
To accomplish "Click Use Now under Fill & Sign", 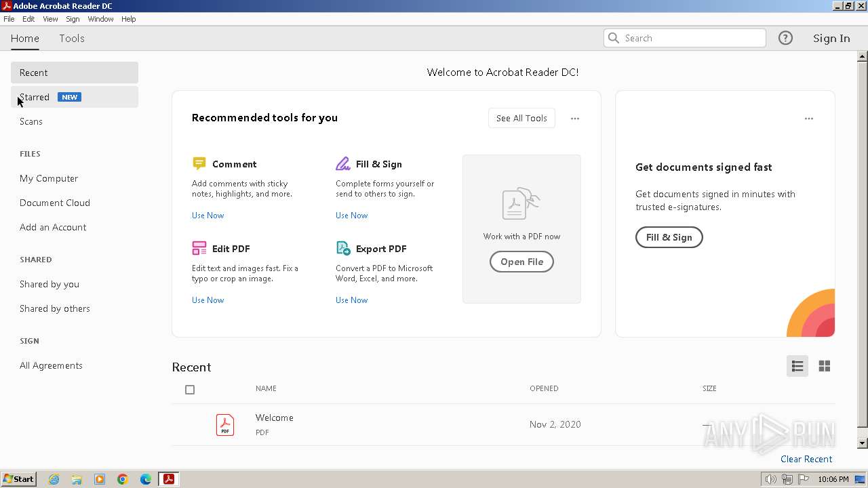I will (x=351, y=216).
